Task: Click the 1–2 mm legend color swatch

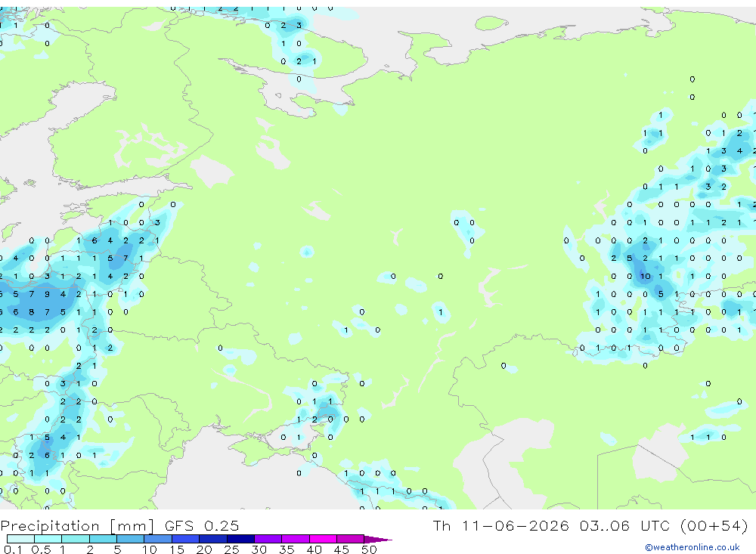Action: tap(75, 539)
